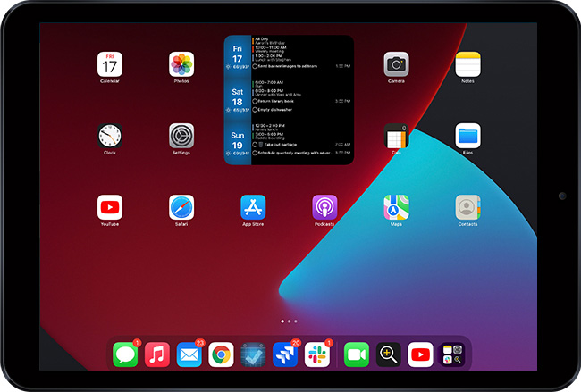Open the Files app
Viewport: 581px width, 392px height.
click(467, 136)
